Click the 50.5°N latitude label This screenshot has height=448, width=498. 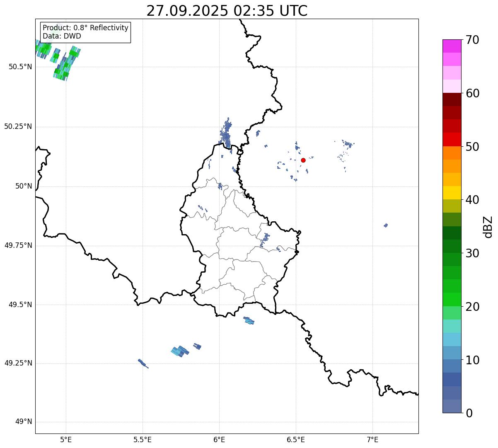point(20,67)
